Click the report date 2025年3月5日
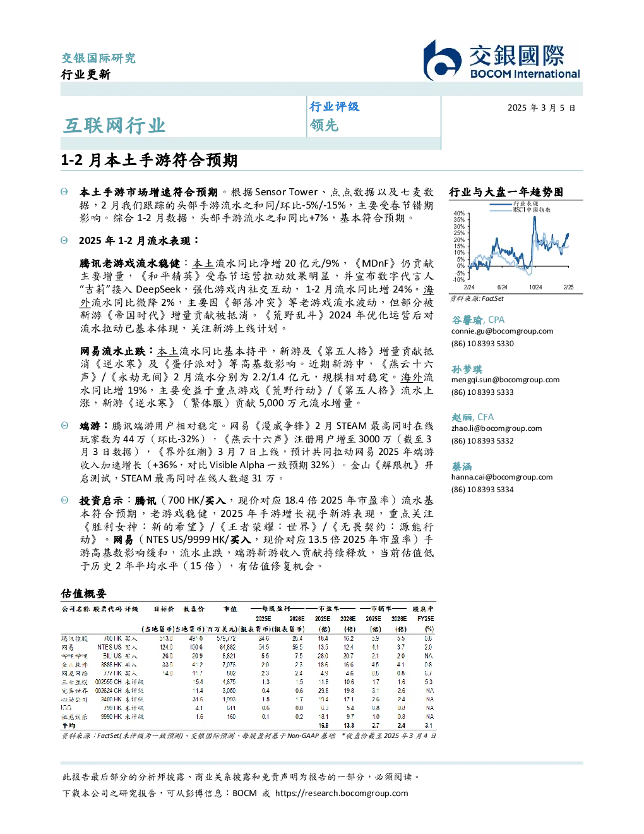The width and height of the screenshot is (644, 834). [x=541, y=108]
